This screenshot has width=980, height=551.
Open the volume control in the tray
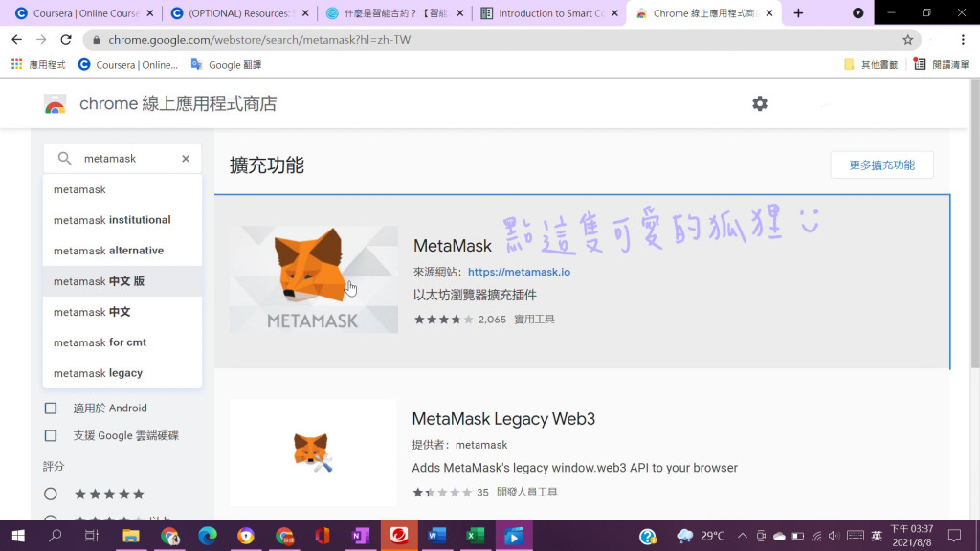[835, 536]
